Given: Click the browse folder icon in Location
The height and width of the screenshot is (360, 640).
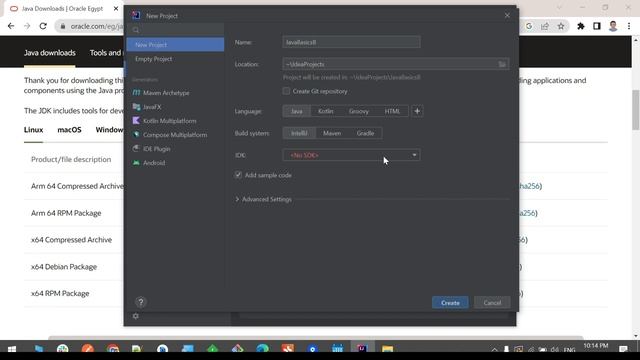Looking at the screenshot, I should click(x=502, y=64).
